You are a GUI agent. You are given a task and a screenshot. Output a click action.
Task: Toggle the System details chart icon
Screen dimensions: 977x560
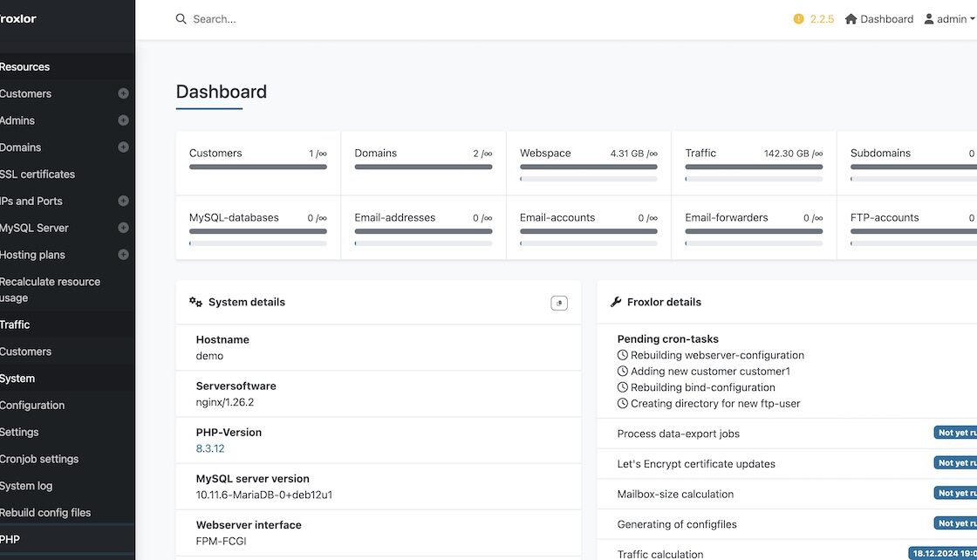559,303
